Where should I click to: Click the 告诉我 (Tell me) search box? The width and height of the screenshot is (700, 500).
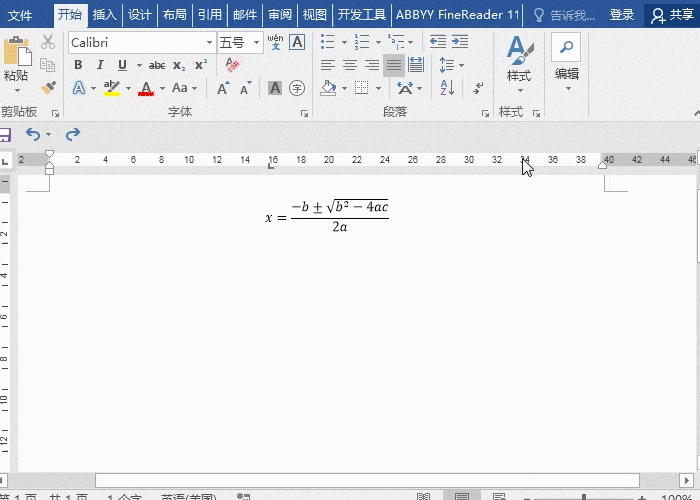tap(565, 15)
